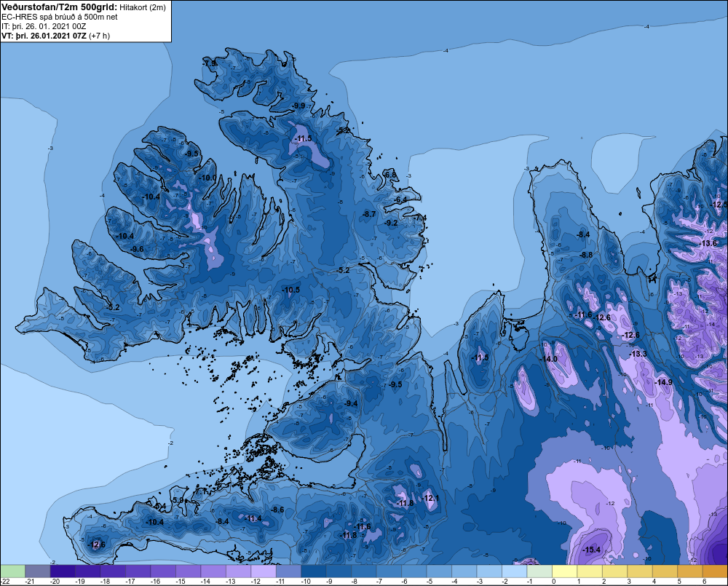Click the legend scale label 3
Screen dimensions: 728x586
629,582
